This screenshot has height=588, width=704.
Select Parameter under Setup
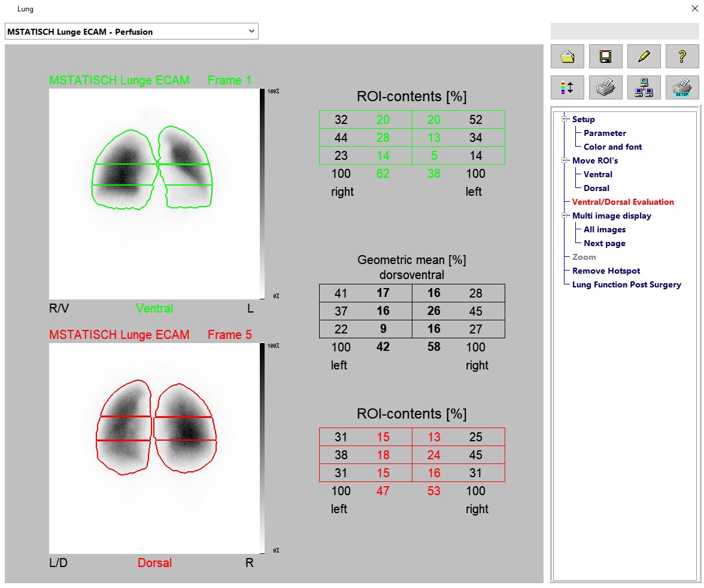[605, 133]
